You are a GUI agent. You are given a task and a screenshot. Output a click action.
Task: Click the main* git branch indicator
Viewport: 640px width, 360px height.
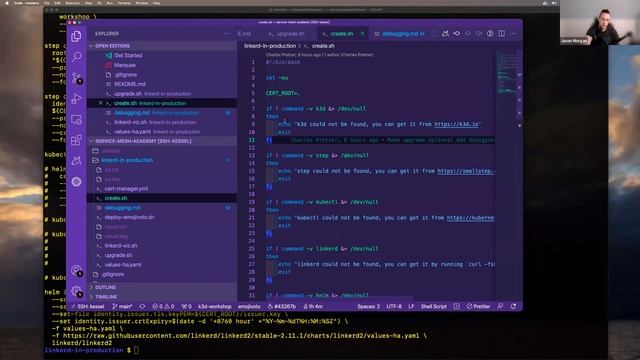[x=122, y=307]
